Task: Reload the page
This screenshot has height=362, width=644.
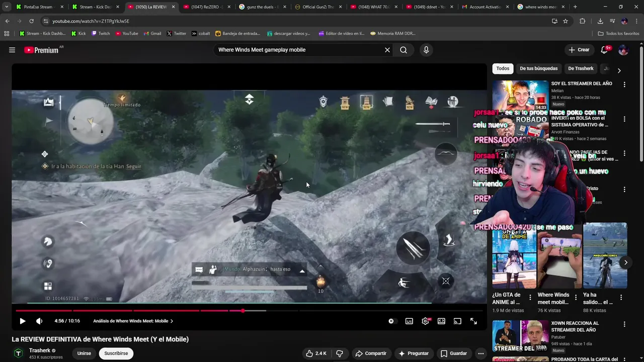Action: click(31, 21)
